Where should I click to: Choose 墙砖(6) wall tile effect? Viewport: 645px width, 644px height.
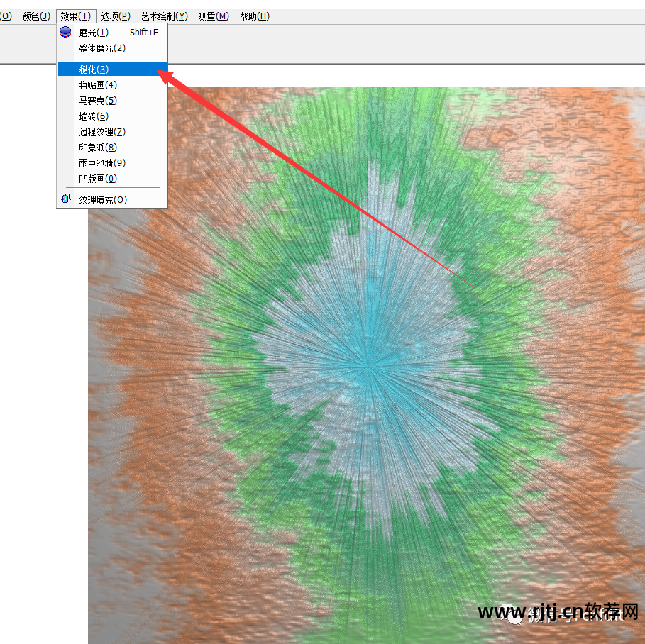point(94,116)
